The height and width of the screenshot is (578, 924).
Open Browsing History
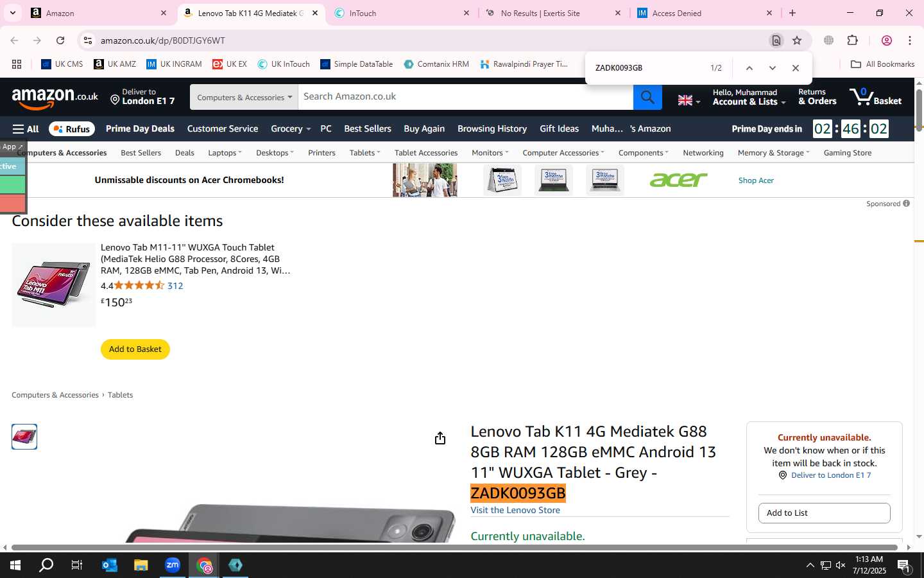point(492,129)
